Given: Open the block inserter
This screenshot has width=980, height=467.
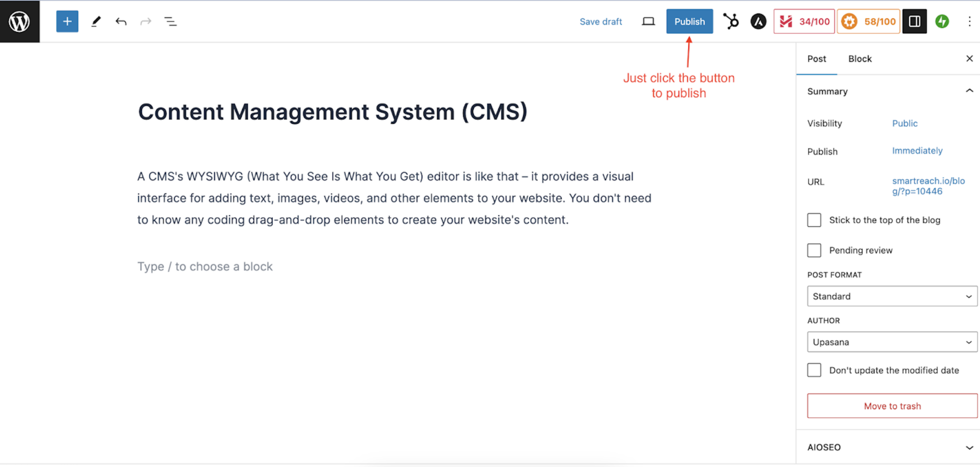Looking at the screenshot, I should click(x=67, y=21).
